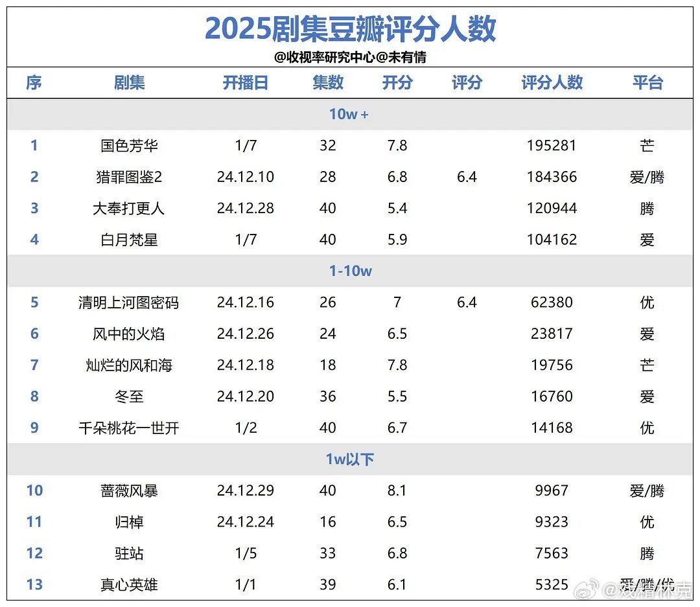The width and height of the screenshot is (700, 607).
Task: Click the 开分 column header
Action: tap(397, 82)
